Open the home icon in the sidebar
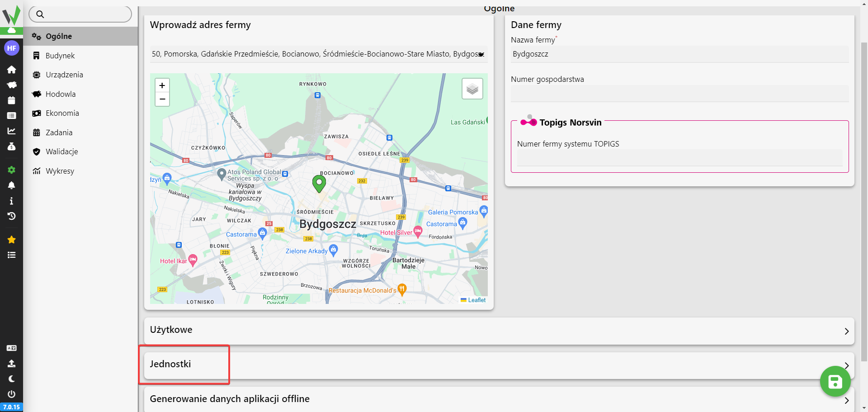 click(x=11, y=70)
